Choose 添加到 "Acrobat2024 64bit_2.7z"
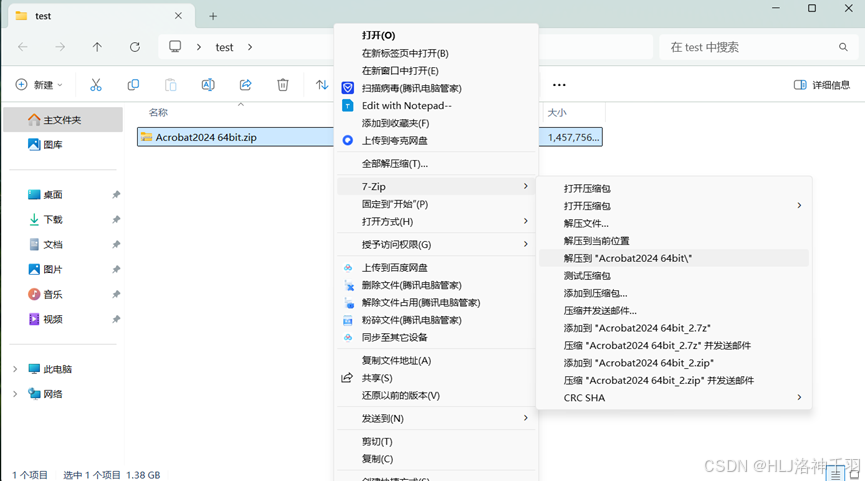Image resolution: width=865 pixels, height=481 pixels. click(674, 328)
